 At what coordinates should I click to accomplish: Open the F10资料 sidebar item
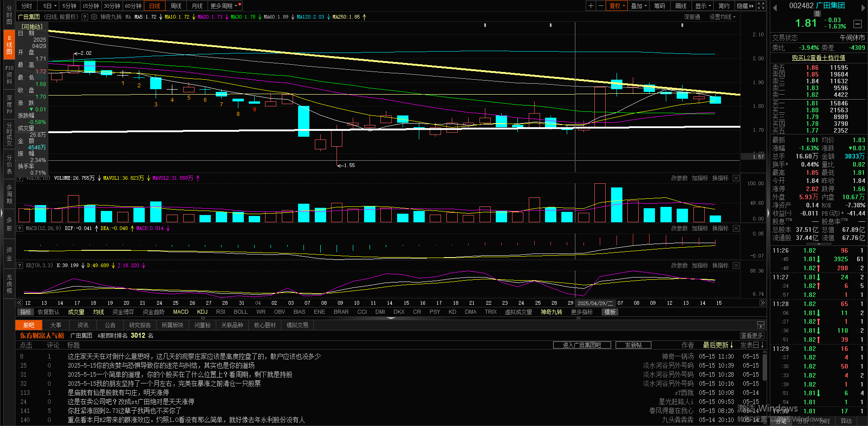[x=9, y=75]
